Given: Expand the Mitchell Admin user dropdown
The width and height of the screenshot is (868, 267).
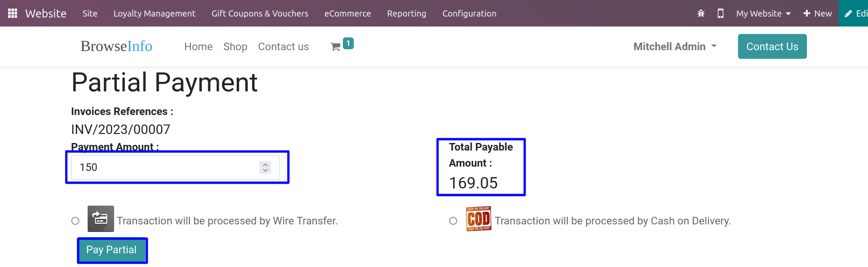Looking at the screenshot, I should [675, 46].
